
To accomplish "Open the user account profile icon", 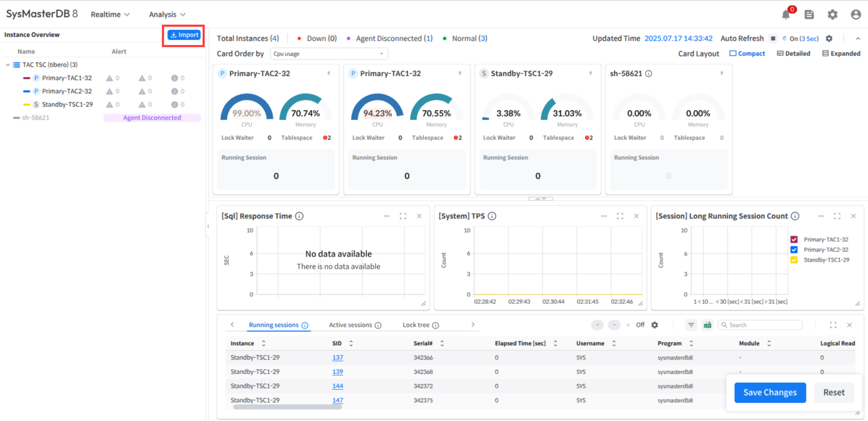I will click(x=856, y=14).
